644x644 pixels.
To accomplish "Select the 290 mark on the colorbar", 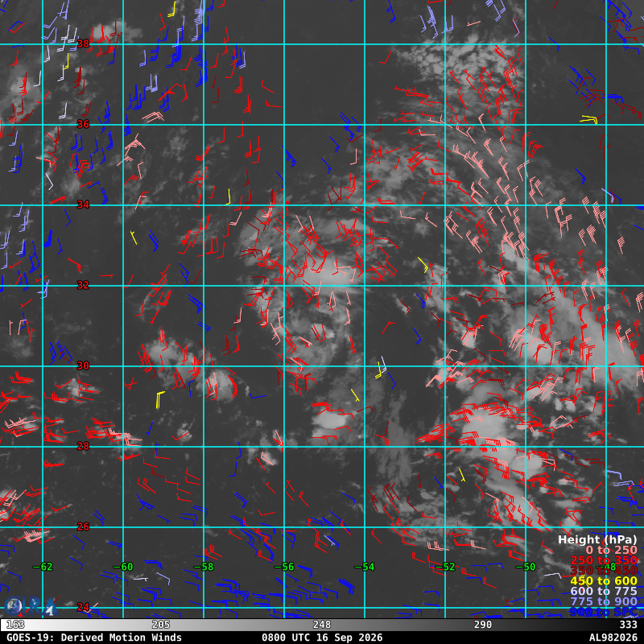I will pos(482,625).
